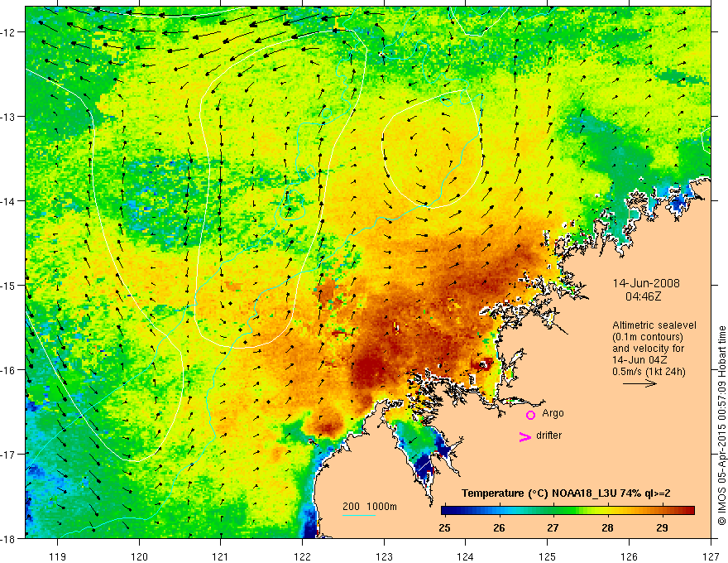Click the '200 1000m' bathymetry label
Viewport: 728px width, 563px height.
(370, 507)
